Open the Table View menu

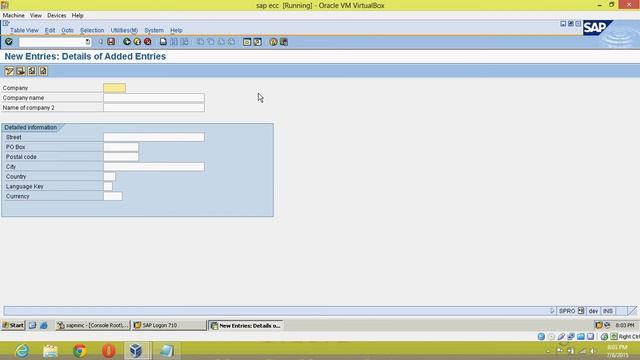[24, 30]
